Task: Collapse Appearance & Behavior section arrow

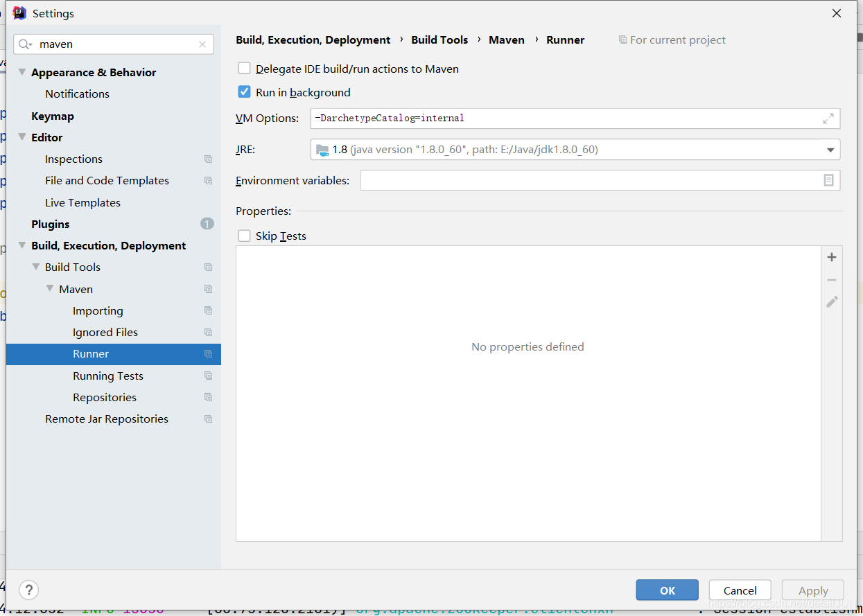Action: tap(22, 72)
